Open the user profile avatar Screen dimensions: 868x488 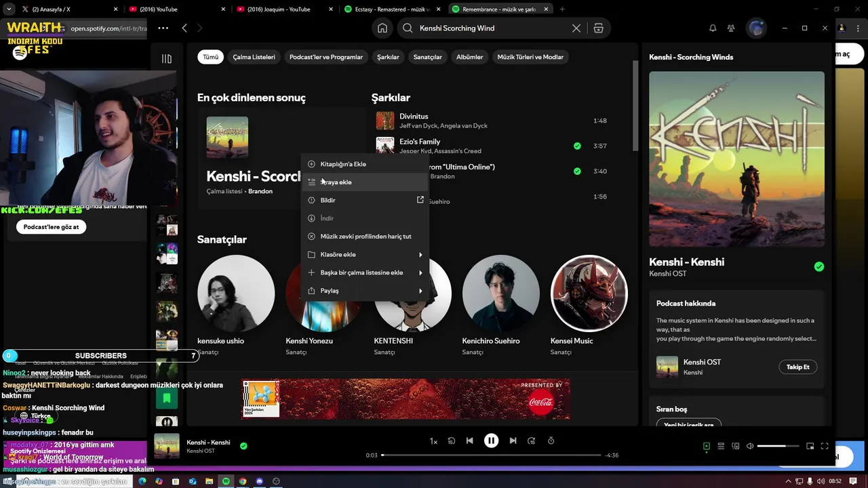pos(756,28)
